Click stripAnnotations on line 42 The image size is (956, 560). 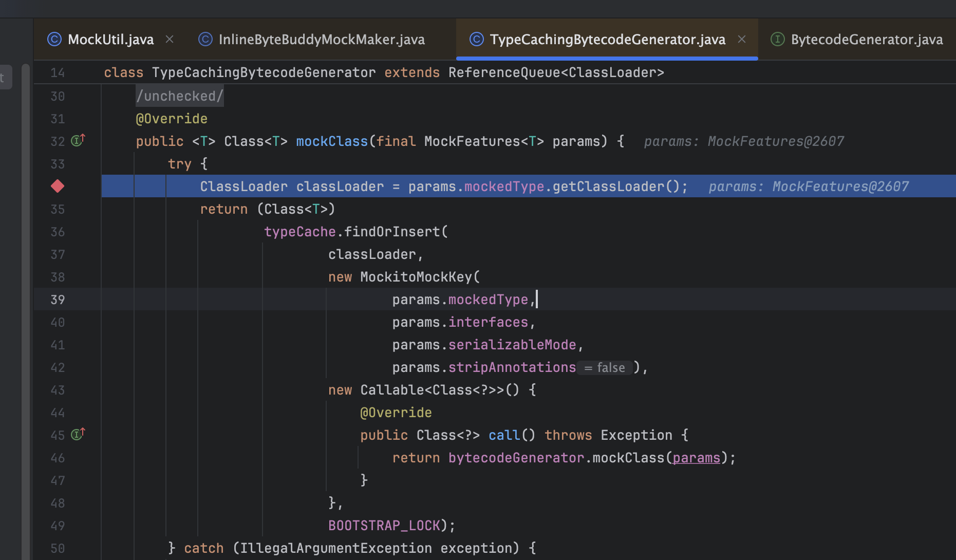click(512, 367)
